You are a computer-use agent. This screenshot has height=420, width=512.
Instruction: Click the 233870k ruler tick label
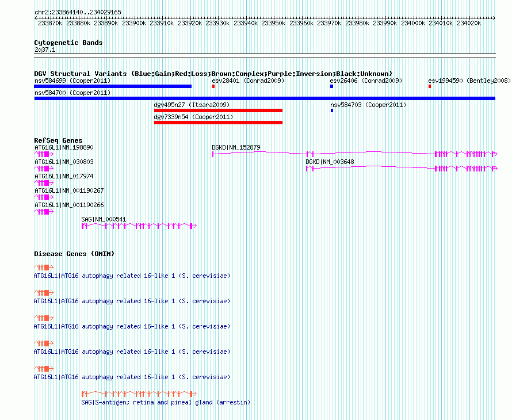click(50, 23)
